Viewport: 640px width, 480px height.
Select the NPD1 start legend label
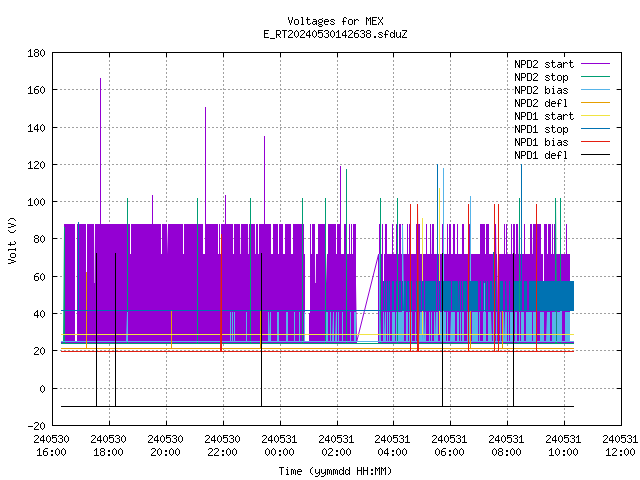point(544,116)
